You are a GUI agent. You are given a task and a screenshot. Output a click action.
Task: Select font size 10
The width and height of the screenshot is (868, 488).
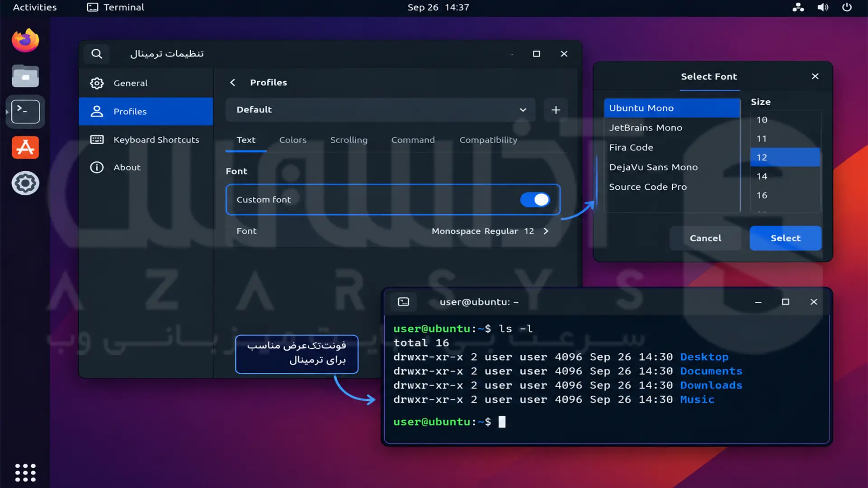pyautogui.click(x=785, y=120)
